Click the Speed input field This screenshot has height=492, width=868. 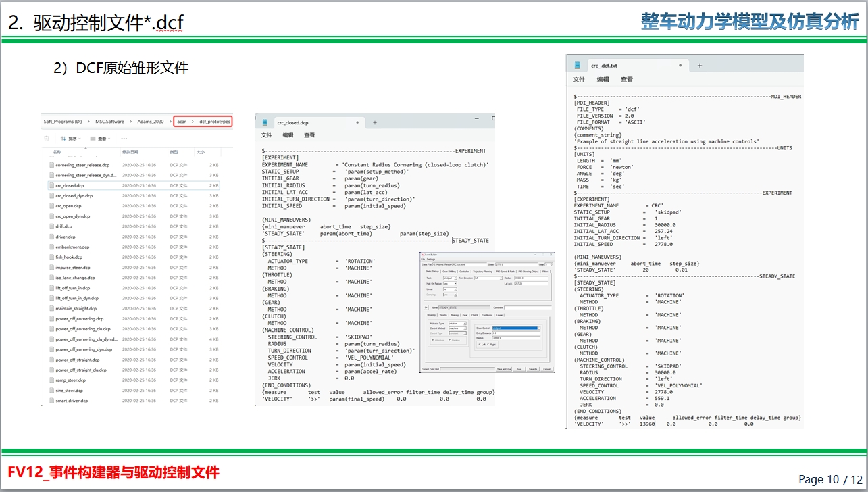(517, 264)
